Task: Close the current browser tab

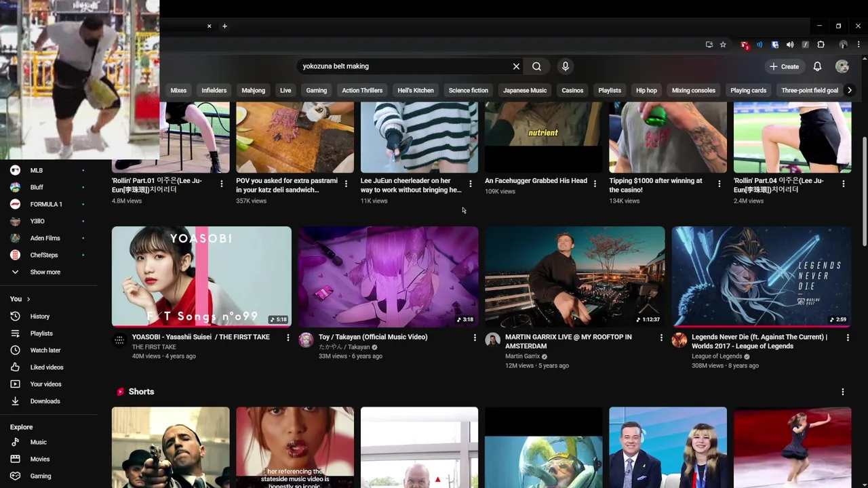Action: pos(209,26)
